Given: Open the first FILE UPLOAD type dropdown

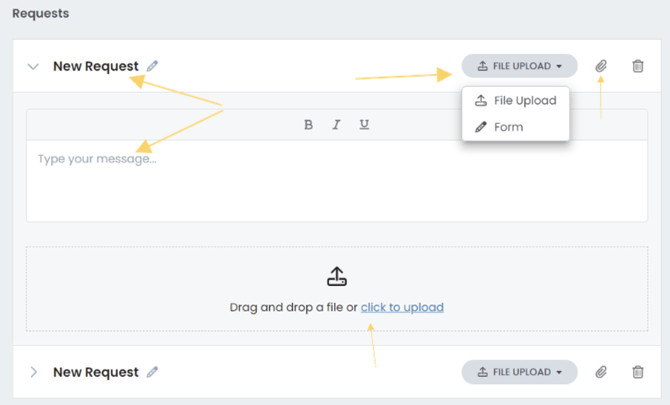Looking at the screenshot, I should 519,66.
